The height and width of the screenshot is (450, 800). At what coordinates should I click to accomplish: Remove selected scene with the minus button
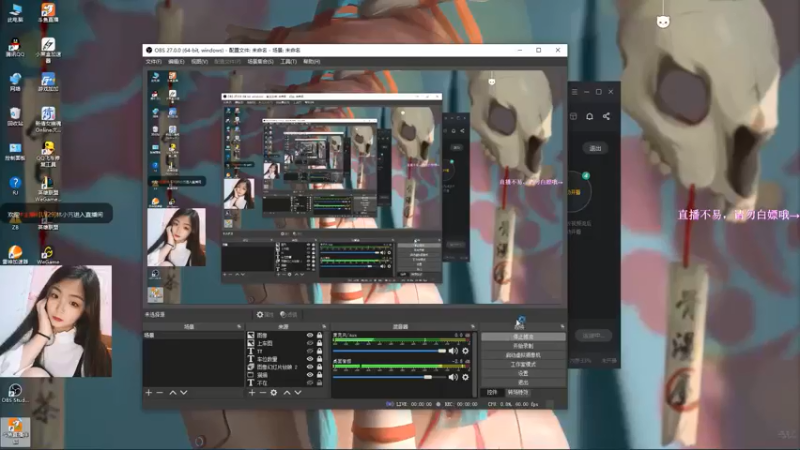coord(160,393)
